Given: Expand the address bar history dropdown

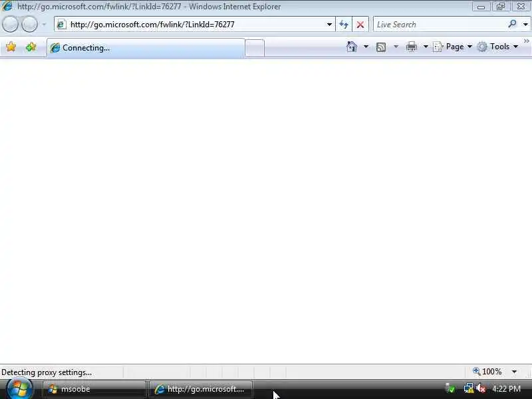Looking at the screenshot, I should pos(329,25).
